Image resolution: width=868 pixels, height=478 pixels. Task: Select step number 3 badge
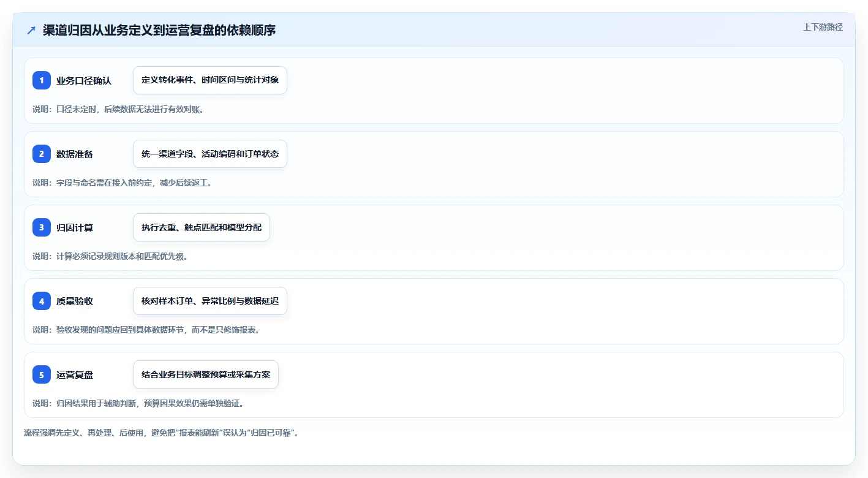click(x=42, y=227)
